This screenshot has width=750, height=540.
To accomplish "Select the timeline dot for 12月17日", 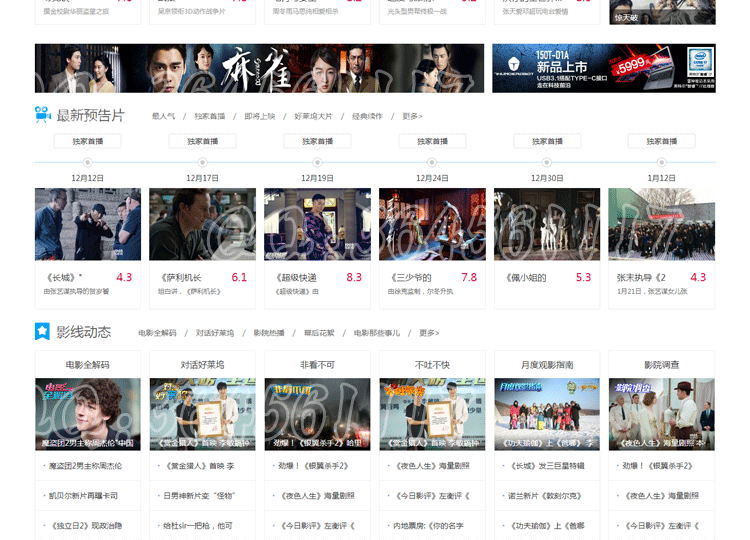I will [x=202, y=162].
